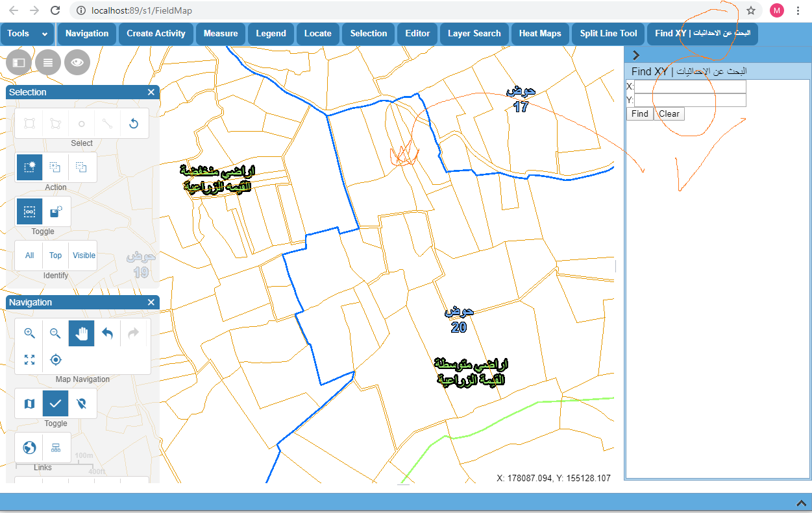Click the Clear button
The width and height of the screenshot is (812, 513).
[669, 113]
